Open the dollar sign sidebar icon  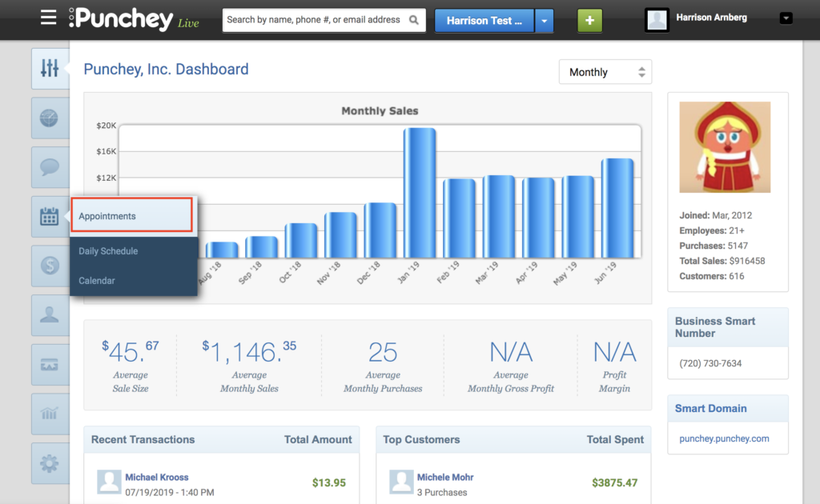[x=50, y=266]
